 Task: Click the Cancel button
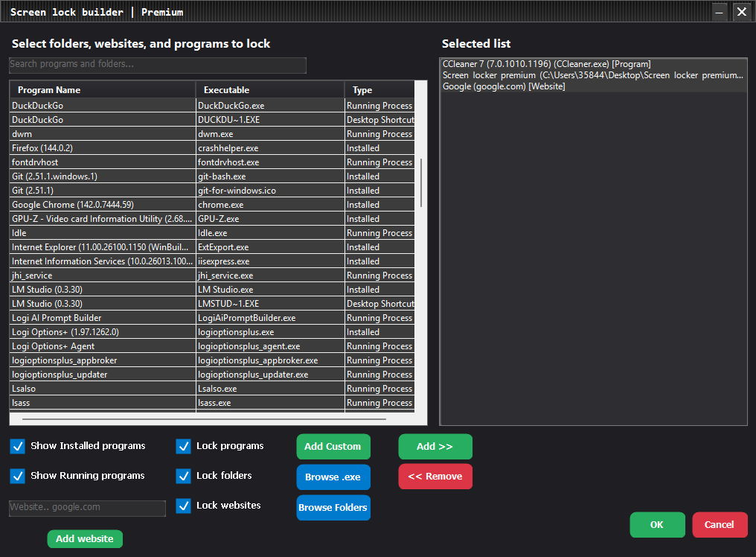coord(720,524)
